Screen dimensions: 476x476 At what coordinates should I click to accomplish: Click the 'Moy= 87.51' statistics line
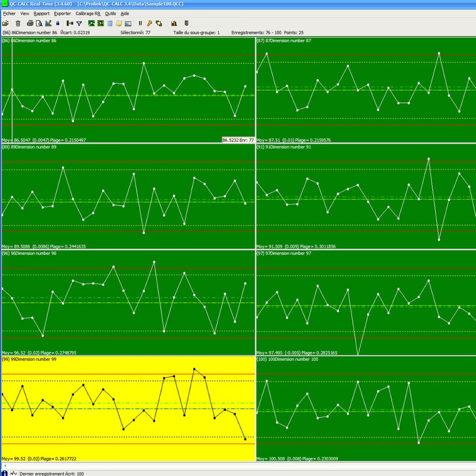point(294,140)
